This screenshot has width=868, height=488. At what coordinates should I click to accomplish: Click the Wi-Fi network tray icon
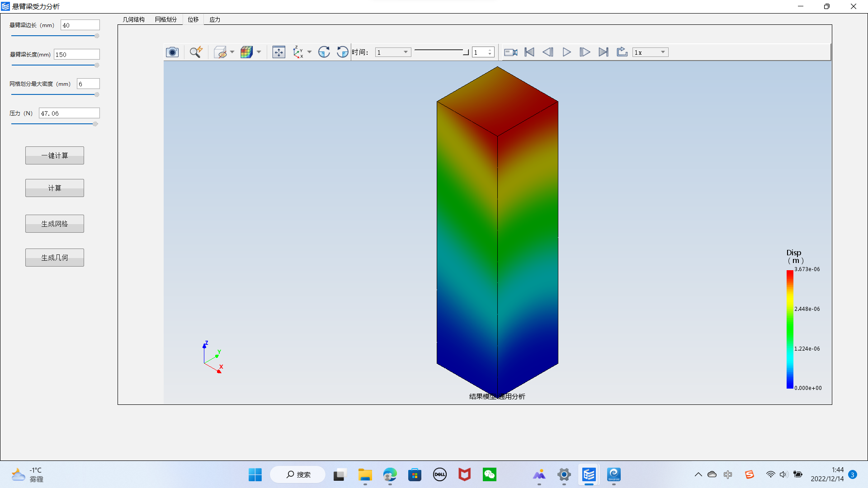[x=770, y=475]
